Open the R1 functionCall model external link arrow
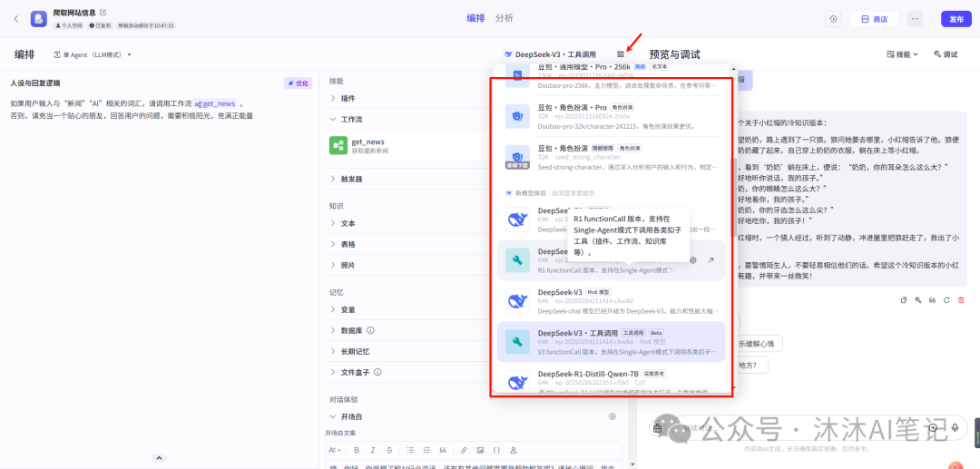Screen dimensions: 980x469 (711, 259)
